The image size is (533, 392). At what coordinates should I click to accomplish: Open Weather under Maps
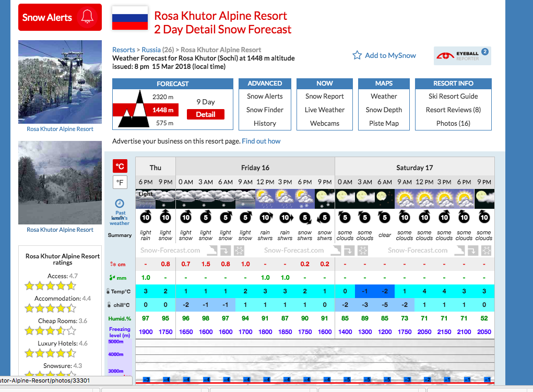[x=384, y=96]
